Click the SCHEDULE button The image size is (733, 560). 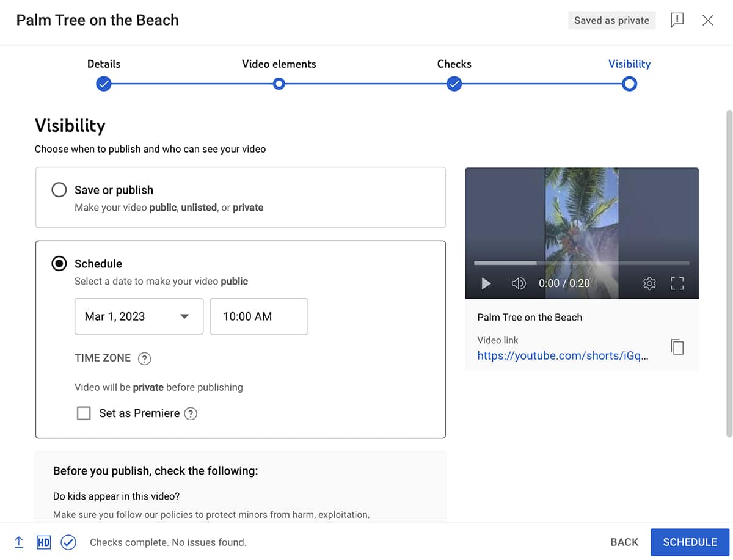click(690, 542)
